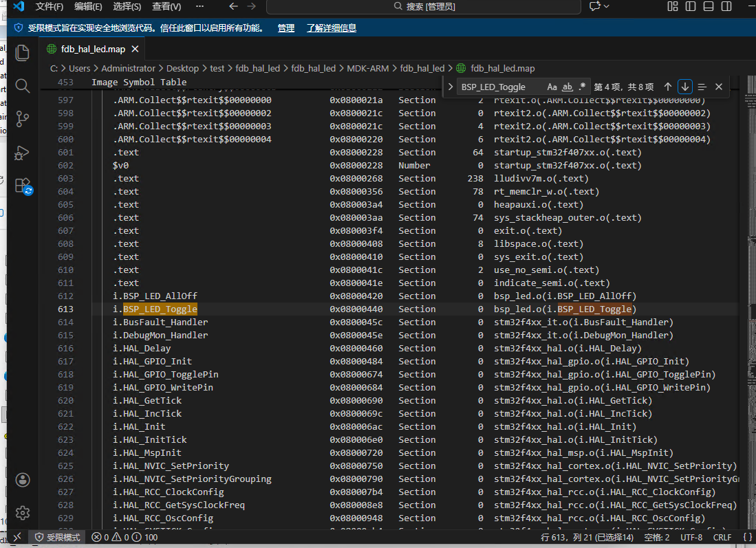Toggle Match Whole Word in find widget
The height and width of the screenshot is (548, 756).
click(568, 87)
